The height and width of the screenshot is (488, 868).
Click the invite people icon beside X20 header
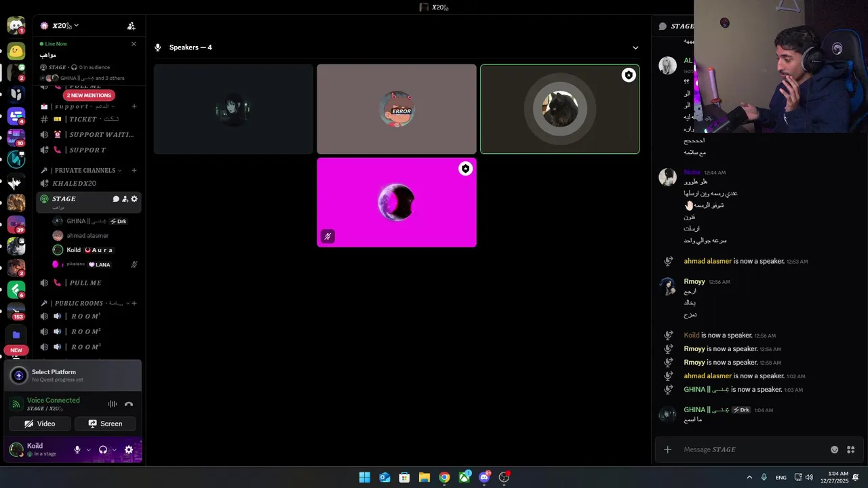coord(132,26)
